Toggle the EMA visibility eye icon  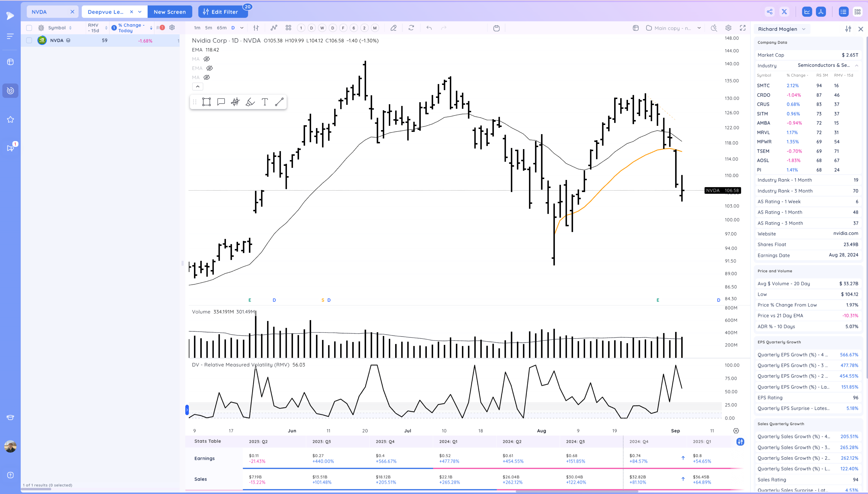tap(209, 68)
